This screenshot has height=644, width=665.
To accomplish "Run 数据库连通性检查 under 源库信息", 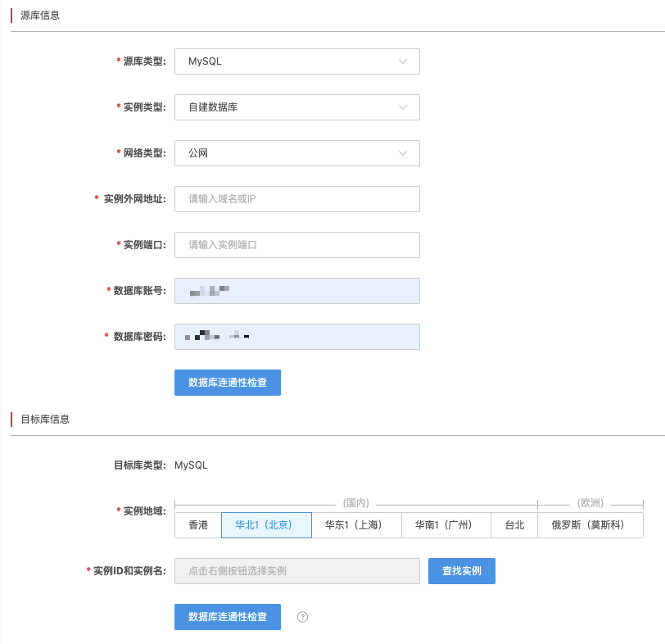I will [x=227, y=383].
